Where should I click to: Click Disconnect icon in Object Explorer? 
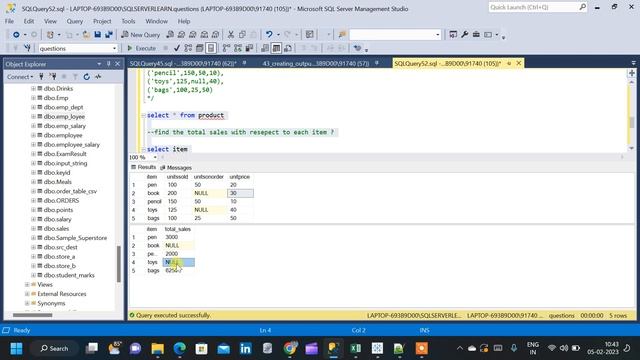pyautogui.click(x=53, y=77)
